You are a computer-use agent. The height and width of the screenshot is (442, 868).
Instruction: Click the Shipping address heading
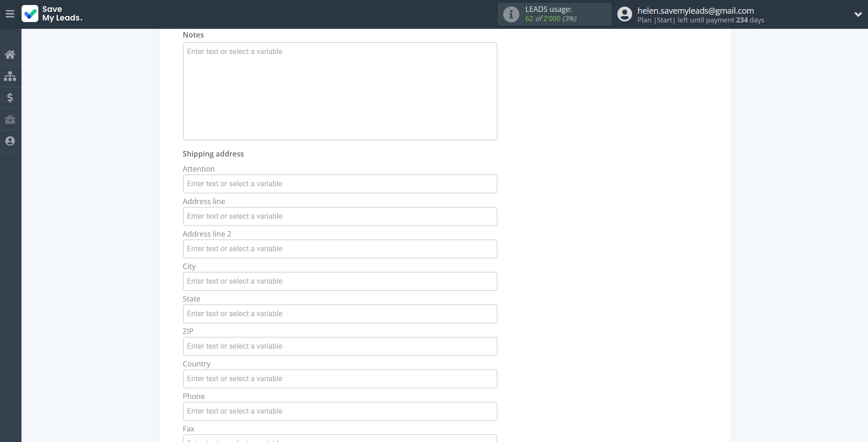point(213,154)
